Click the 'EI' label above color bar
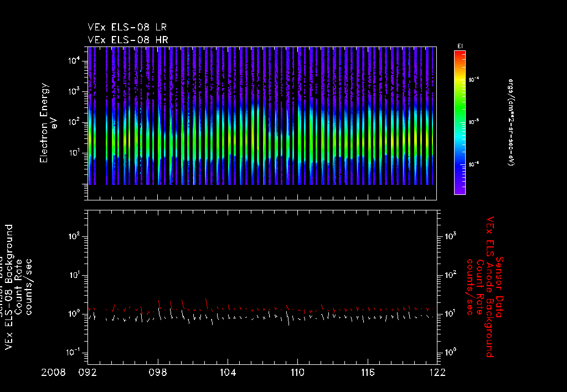Image resolution: width=567 pixels, height=392 pixels. [x=460, y=47]
